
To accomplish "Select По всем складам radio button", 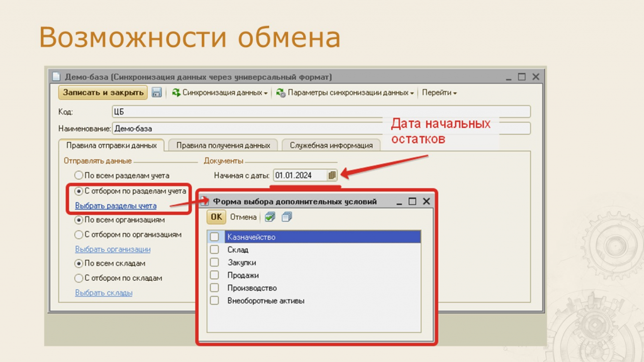I will 79,263.
